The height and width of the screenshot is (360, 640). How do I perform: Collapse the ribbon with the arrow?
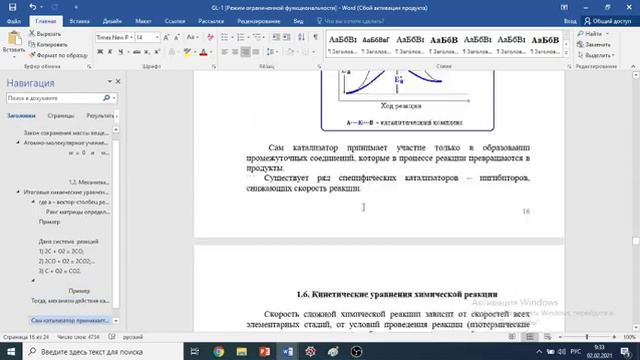633,67
